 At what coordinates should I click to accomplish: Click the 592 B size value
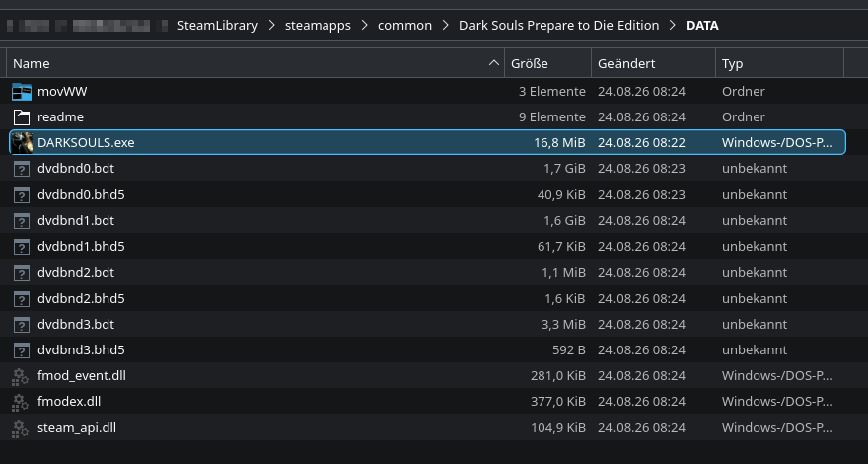point(569,349)
